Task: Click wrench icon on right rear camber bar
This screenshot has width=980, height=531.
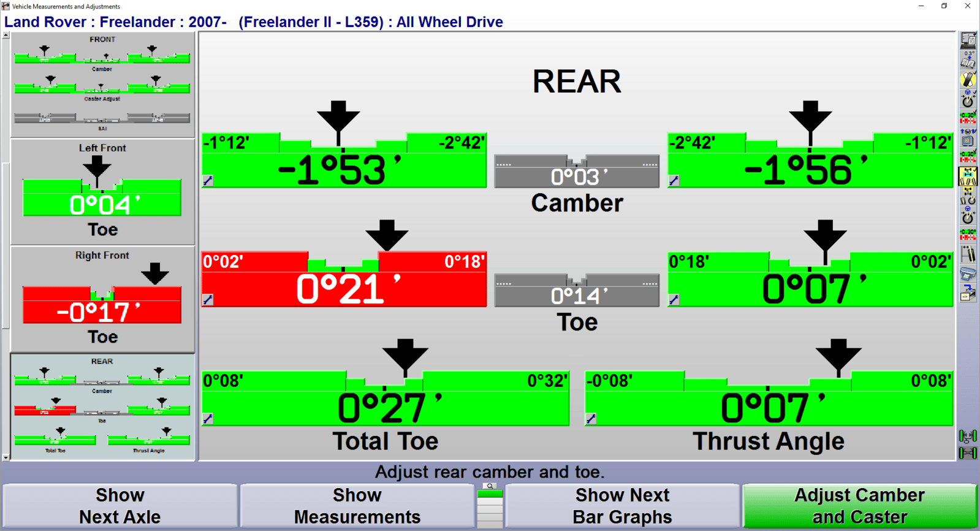Action: point(674,181)
